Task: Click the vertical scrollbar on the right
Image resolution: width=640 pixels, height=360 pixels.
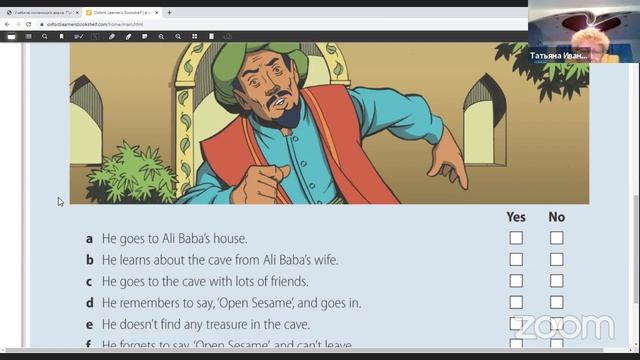Action: pyautogui.click(x=636, y=249)
